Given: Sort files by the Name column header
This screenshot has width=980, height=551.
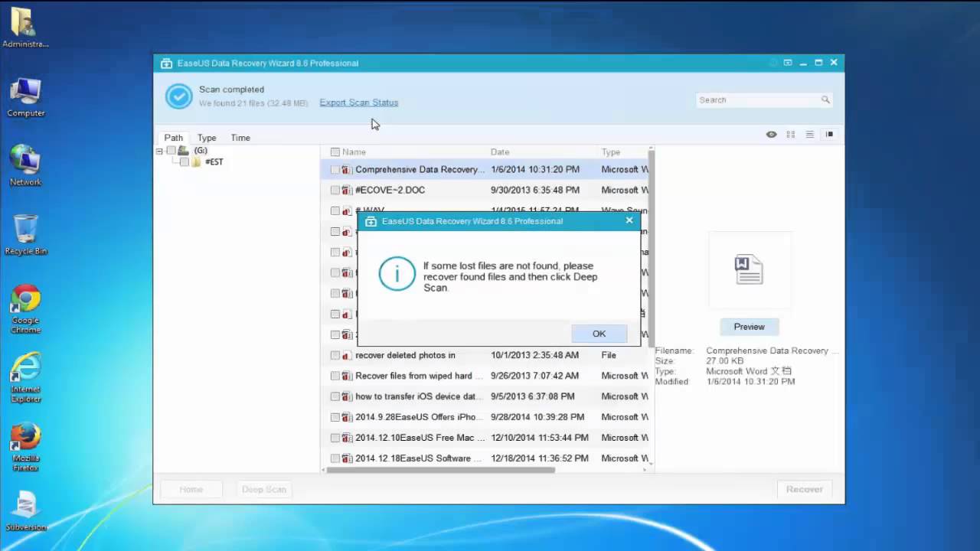Looking at the screenshot, I should click(x=354, y=152).
